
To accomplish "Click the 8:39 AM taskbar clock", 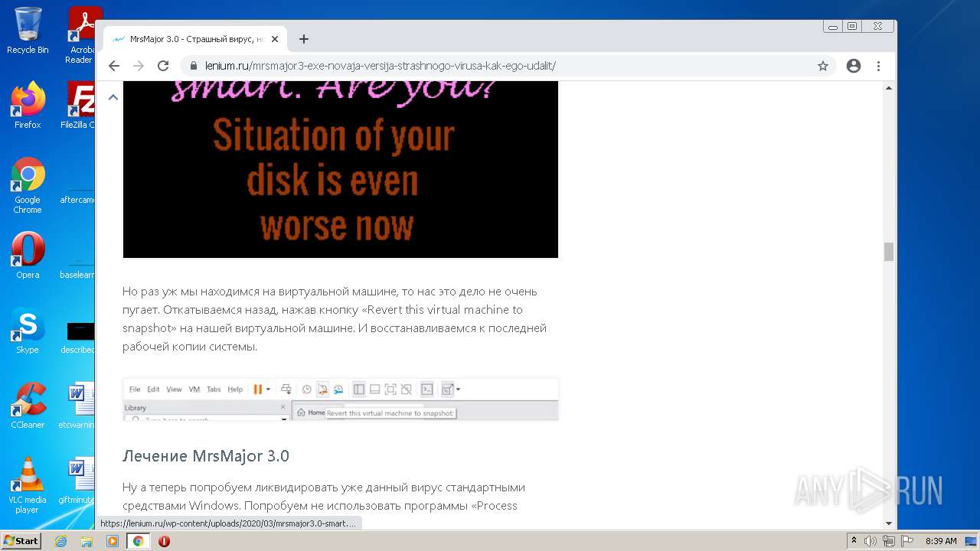I will click(x=941, y=541).
